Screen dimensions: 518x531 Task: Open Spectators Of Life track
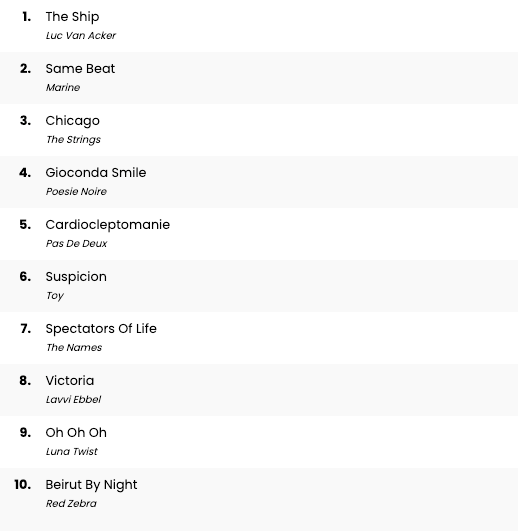101,329
